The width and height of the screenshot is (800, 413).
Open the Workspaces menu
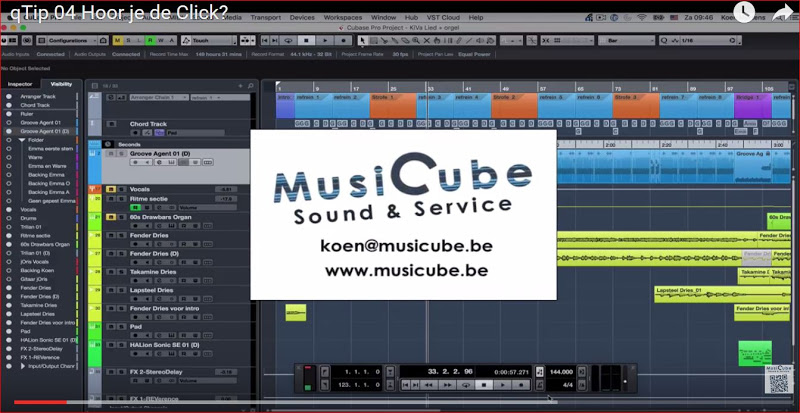tap(342, 17)
